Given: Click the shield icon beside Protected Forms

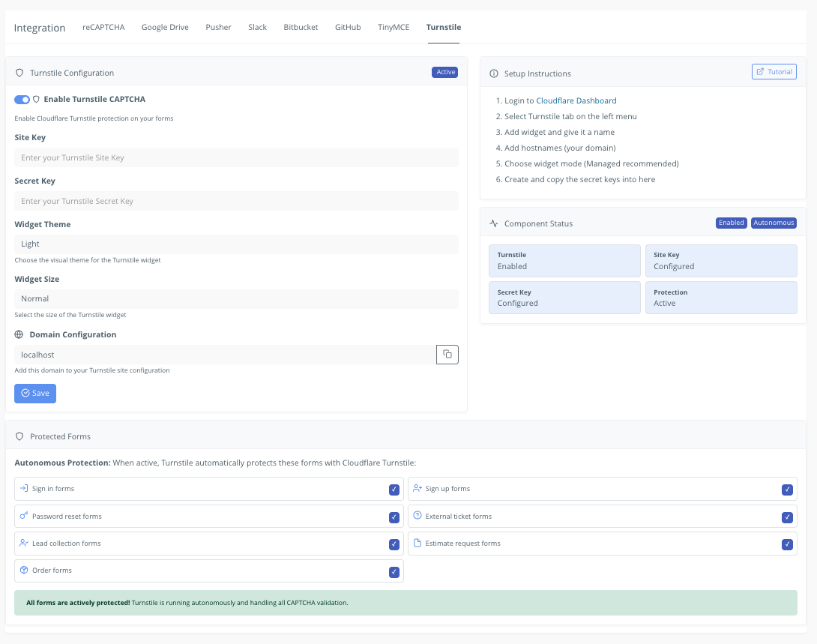Looking at the screenshot, I should pos(20,436).
